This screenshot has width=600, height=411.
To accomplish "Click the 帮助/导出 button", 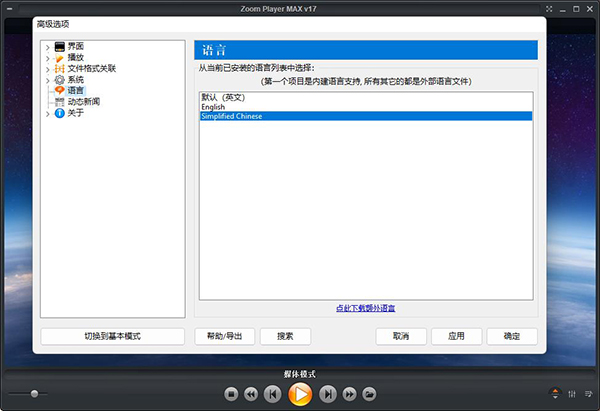I will 225,336.
